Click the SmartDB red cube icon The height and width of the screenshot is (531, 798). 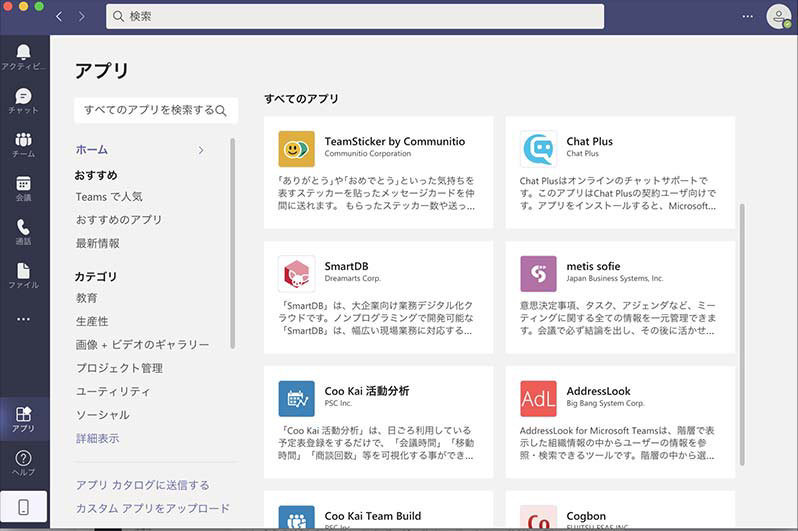coord(296,273)
